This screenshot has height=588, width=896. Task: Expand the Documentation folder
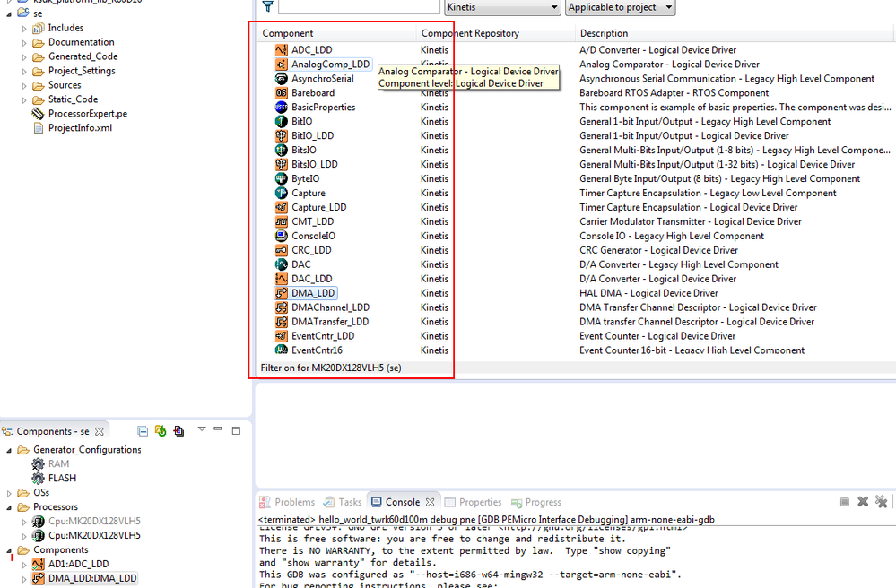point(24,42)
